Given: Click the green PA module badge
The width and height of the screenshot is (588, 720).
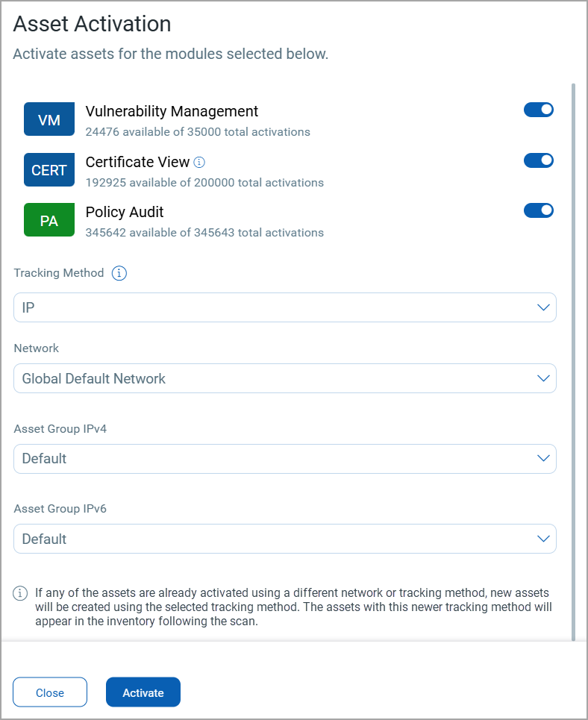Looking at the screenshot, I should [49, 220].
